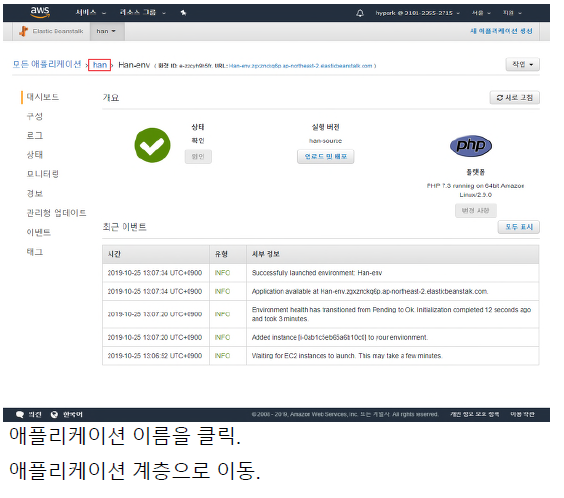The height and width of the screenshot is (498, 564).
Task: Select 로그 in the sidebar
Action: pos(35,136)
